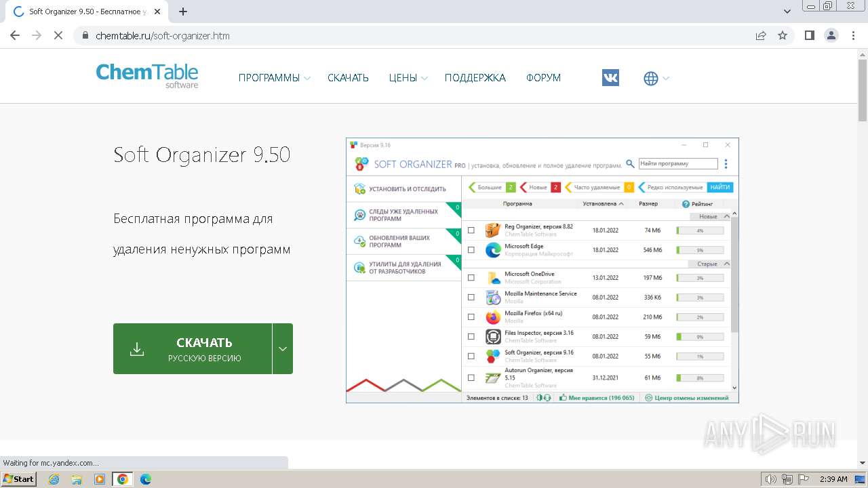Viewport: 868px width, 488px height.
Task: Collapse the Старые group
Action: [x=726, y=264]
